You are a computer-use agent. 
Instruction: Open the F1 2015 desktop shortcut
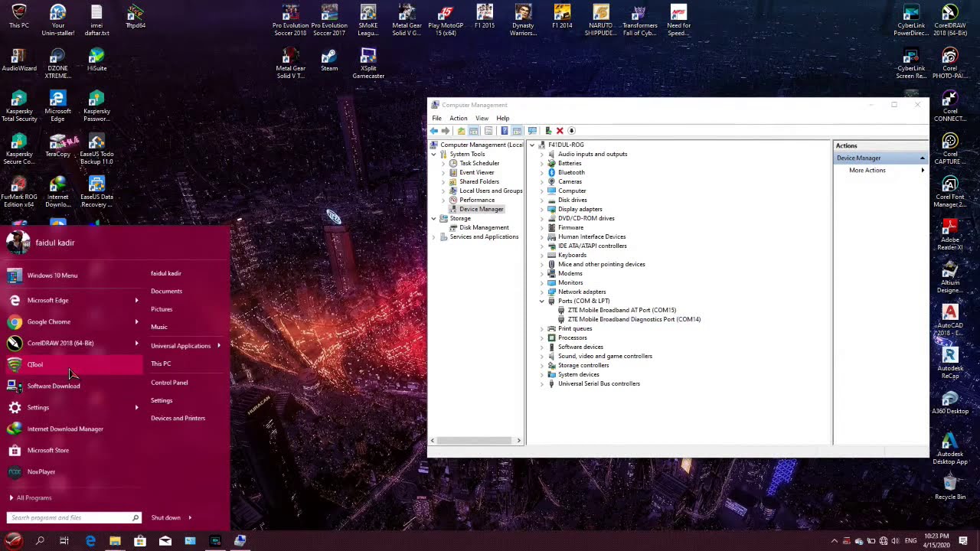coord(485,18)
